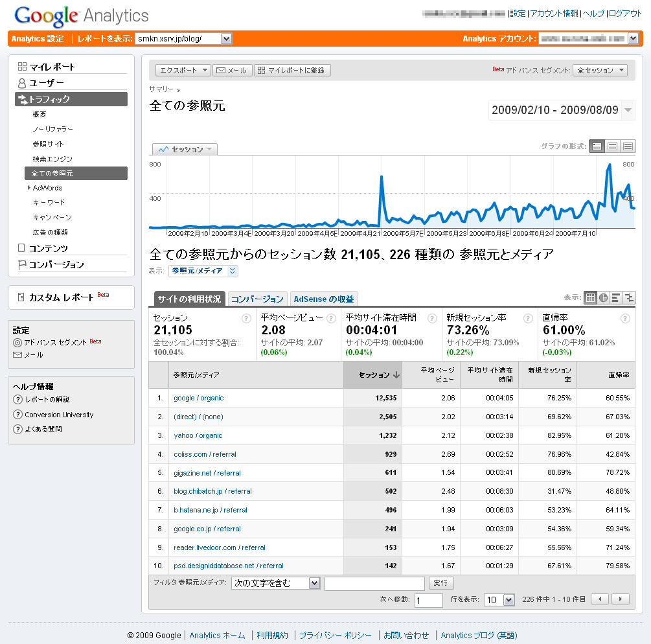Switch to the コンバージョン tab

pyautogui.click(x=257, y=299)
